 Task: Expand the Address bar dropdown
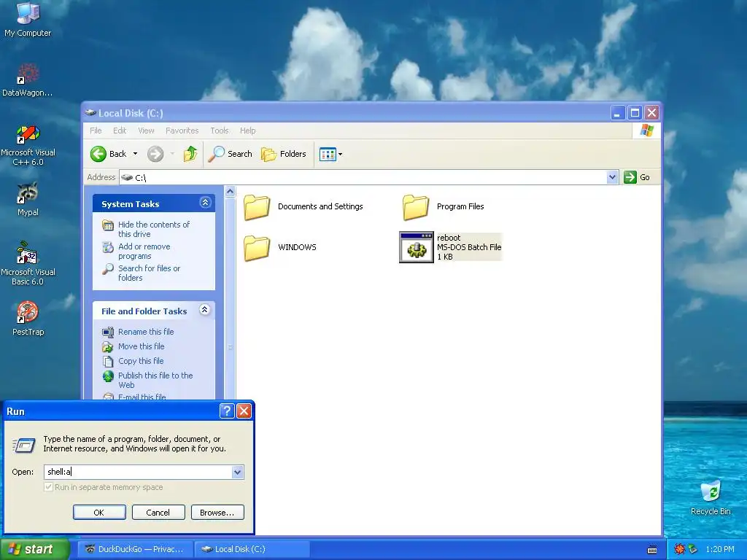(612, 177)
